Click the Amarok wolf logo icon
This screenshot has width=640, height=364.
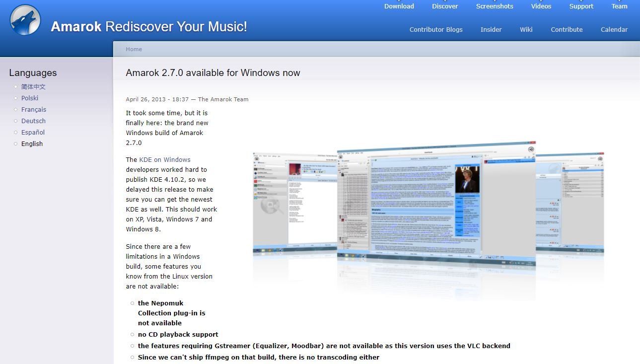pos(25,20)
